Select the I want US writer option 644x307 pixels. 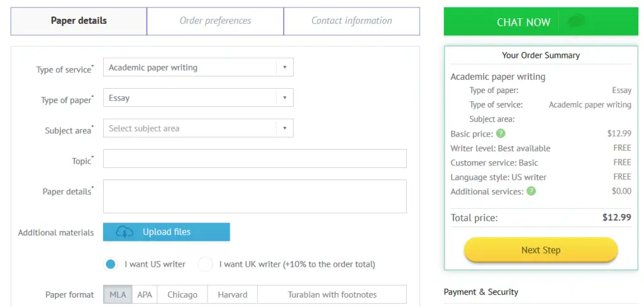[x=111, y=264]
